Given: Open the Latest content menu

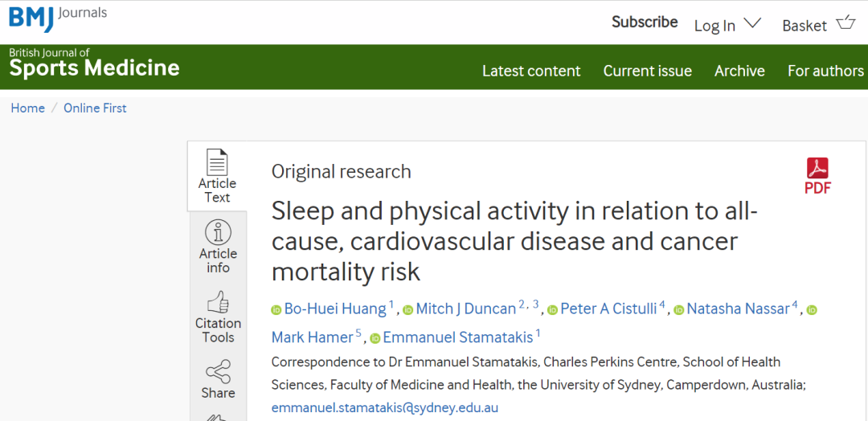Looking at the screenshot, I should click(531, 71).
